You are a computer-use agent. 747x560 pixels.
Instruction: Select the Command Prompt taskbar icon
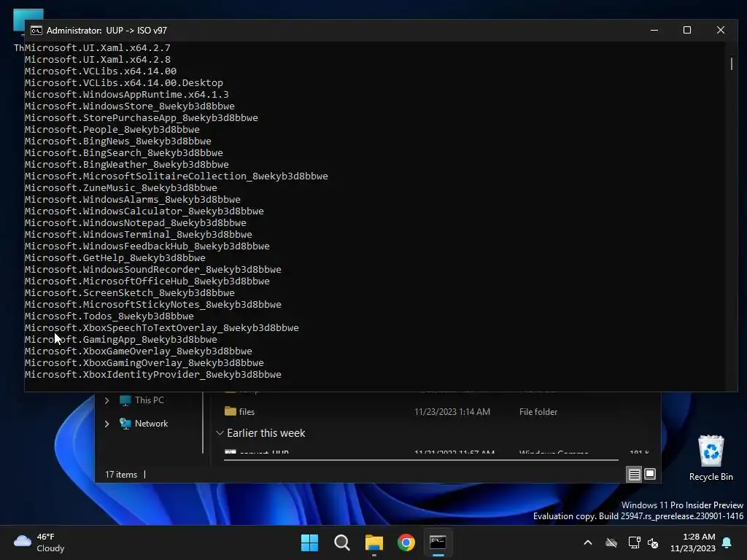[438, 542]
